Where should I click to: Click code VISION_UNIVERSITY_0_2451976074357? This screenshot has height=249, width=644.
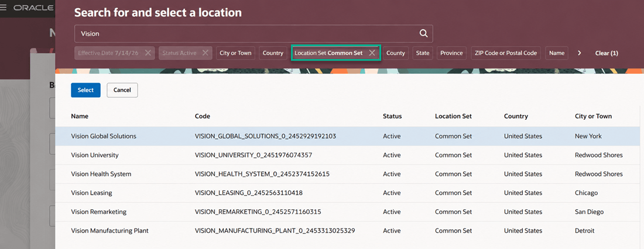(254, 155)
